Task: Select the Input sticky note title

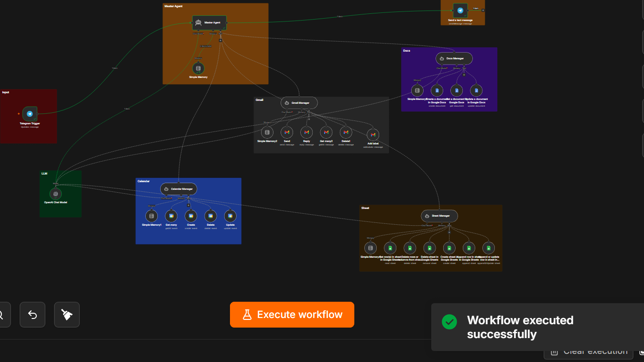Action: [6, 92]
